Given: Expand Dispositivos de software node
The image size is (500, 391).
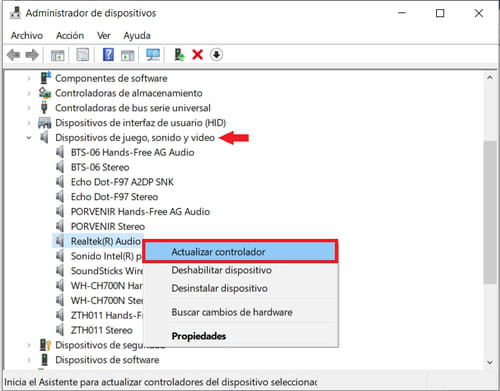Looking at the screenshot, I should click(x=29, y=360).
